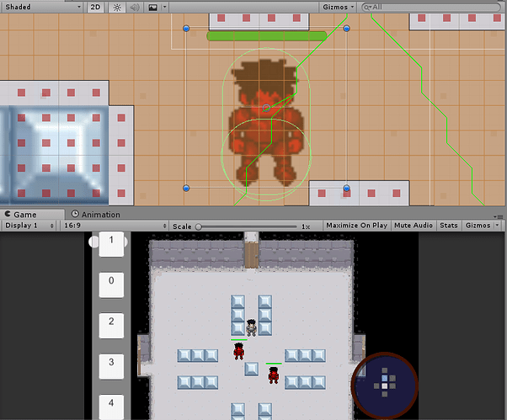Click the lower red enemy in game
507x420 pixels.
(x=274, y=375)
